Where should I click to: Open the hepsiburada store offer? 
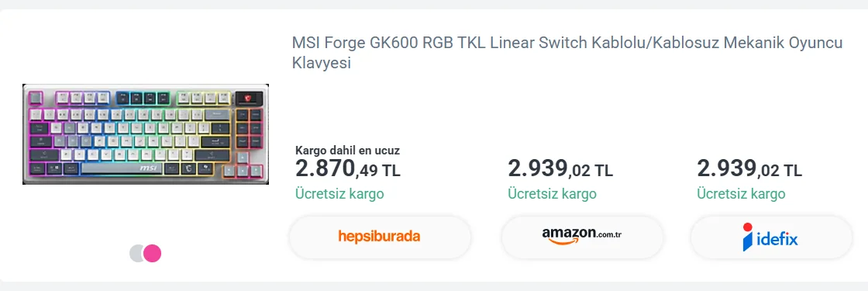point(380,237)
